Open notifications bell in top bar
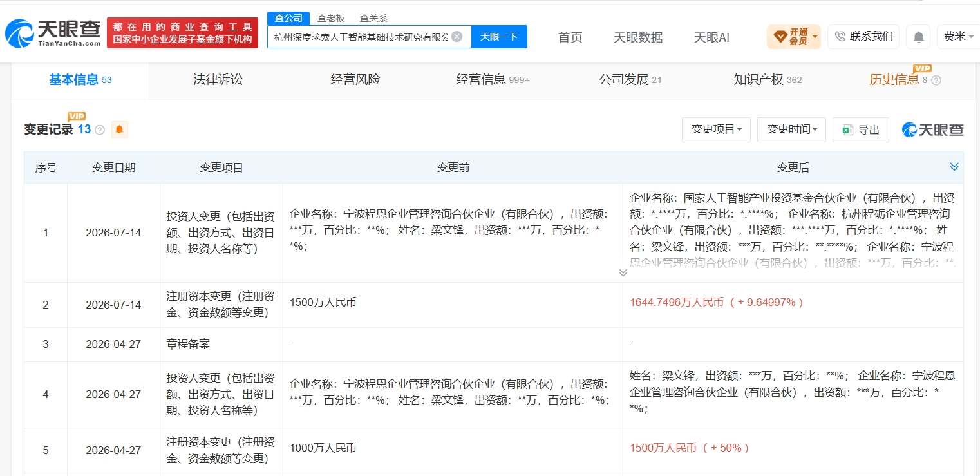The image size is (980, 476). [x=919, y=37]
